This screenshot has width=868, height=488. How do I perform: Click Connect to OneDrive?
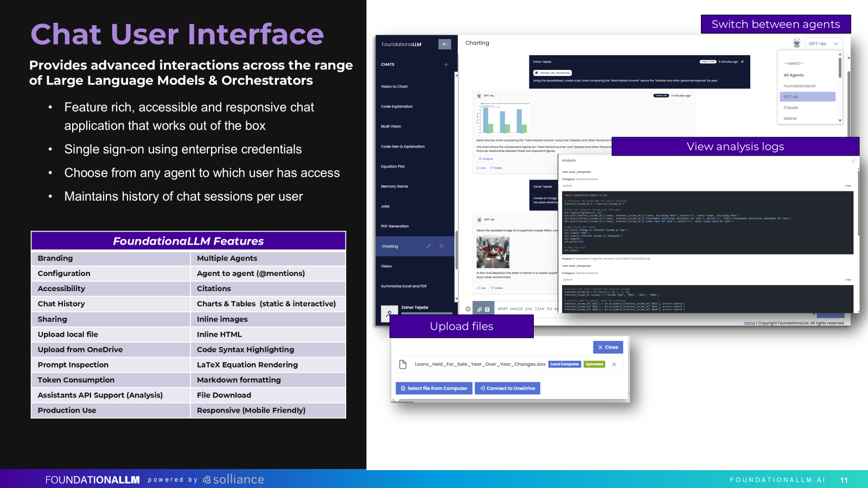coord(507,388)
